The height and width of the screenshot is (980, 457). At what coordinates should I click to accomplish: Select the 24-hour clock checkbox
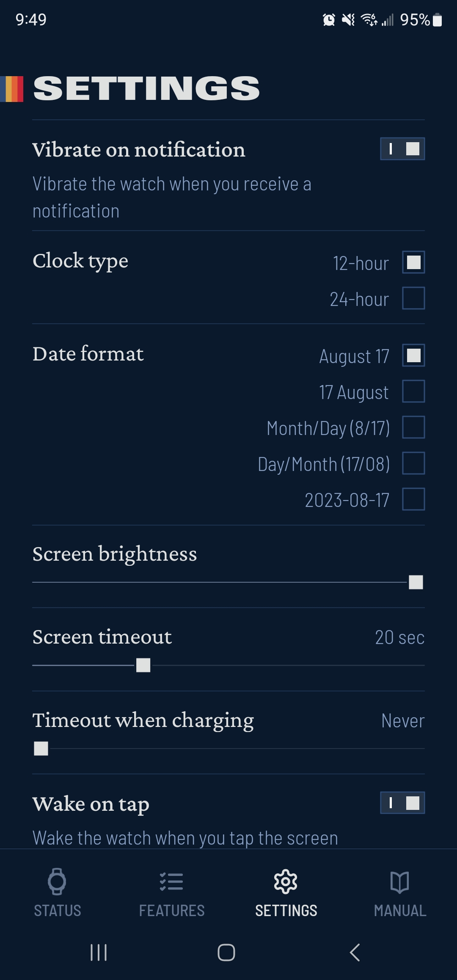pos(413,298)
